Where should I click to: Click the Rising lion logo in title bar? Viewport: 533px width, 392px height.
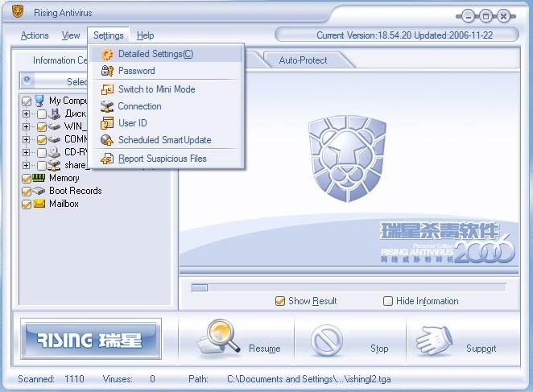coord(18,12)
